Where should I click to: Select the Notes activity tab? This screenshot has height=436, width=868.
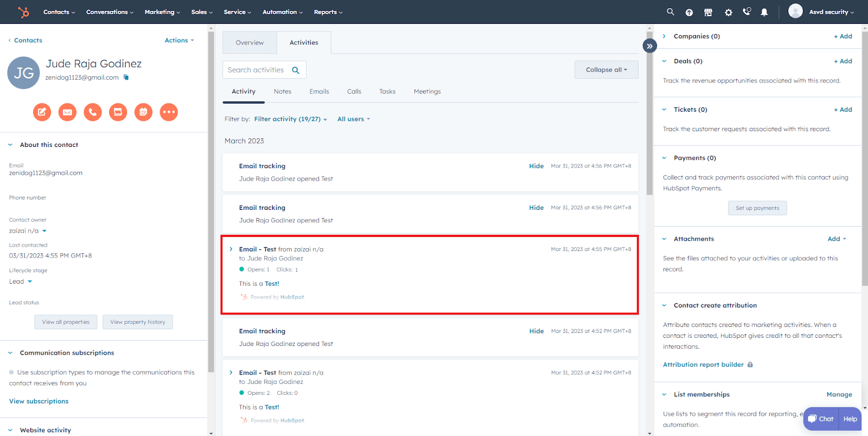[283, 92]
